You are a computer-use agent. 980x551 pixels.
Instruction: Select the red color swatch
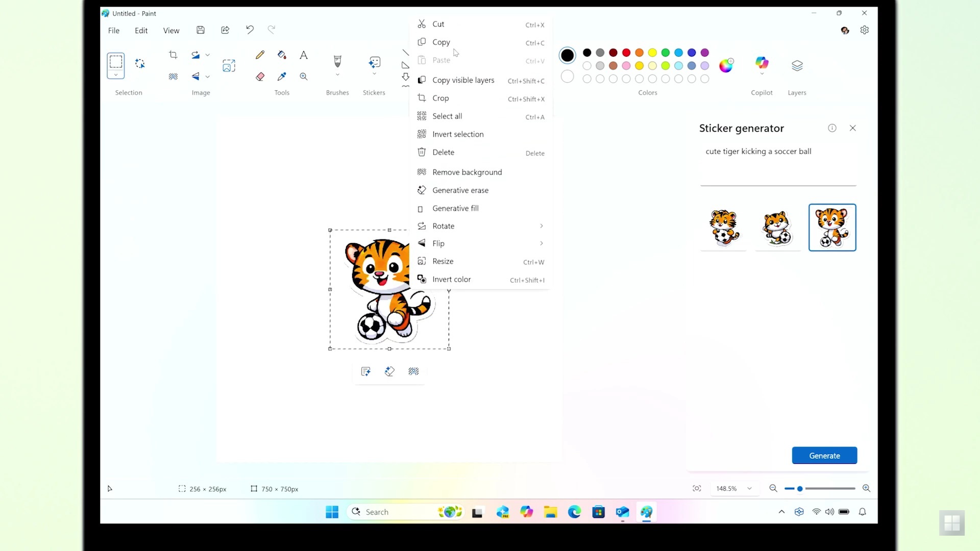[626, 53]
